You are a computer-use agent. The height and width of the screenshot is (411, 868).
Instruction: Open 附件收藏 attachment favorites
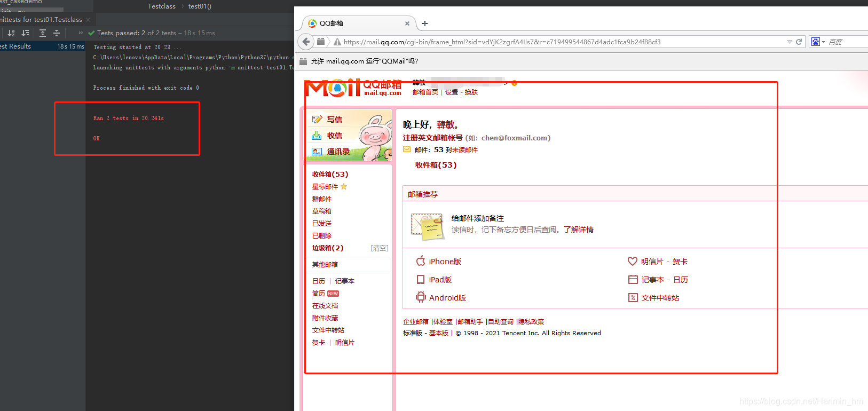(x=325, y=318)
